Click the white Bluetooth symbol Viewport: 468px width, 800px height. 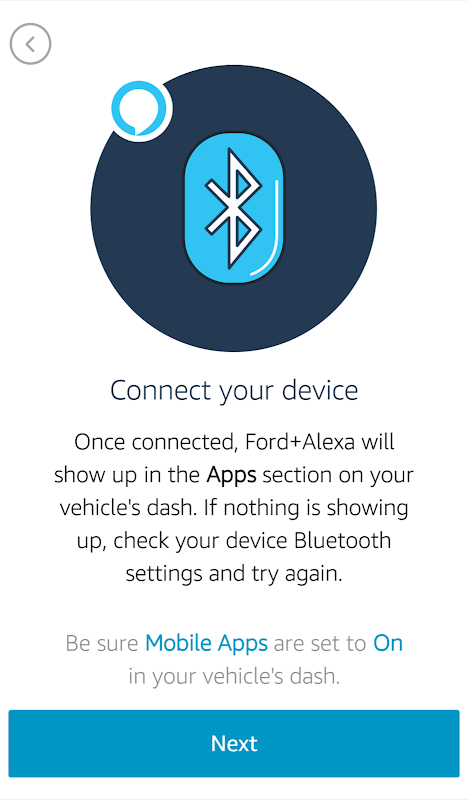pyautogui.click(x=233, y=208)
